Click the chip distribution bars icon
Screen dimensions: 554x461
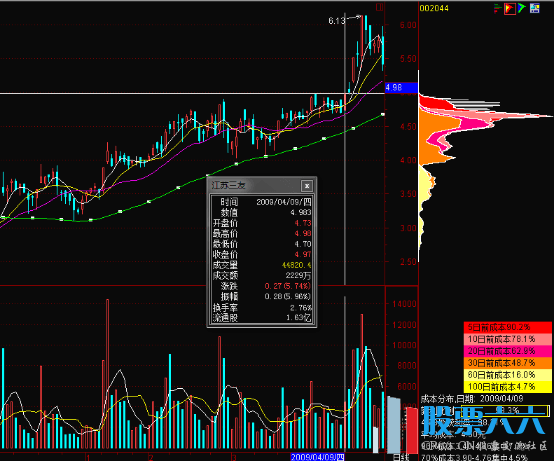coord(498,8)
